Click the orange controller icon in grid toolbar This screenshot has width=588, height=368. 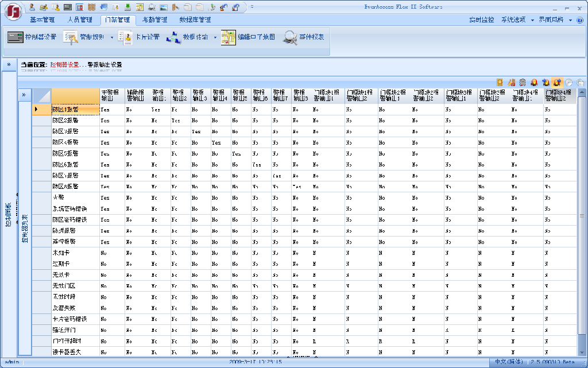(x=500, y=83)
